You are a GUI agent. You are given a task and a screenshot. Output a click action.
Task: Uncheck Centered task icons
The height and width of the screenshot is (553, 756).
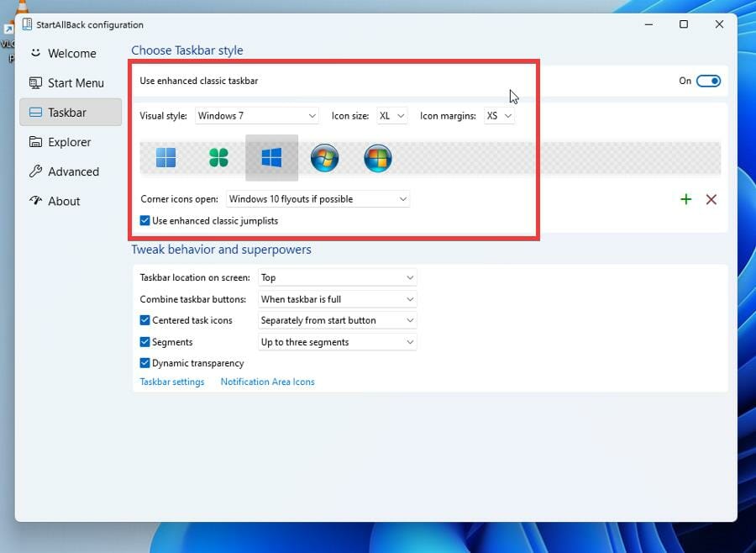(x=144, y=320)
